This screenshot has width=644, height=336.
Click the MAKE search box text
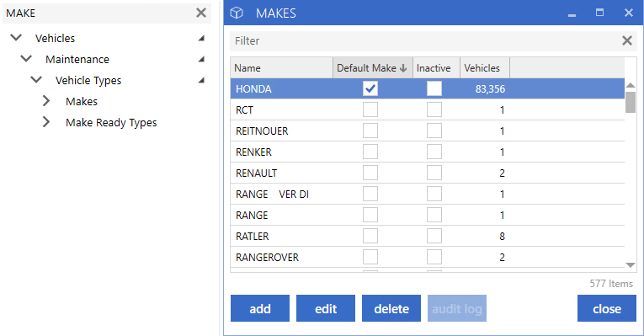tap(20, 13)
